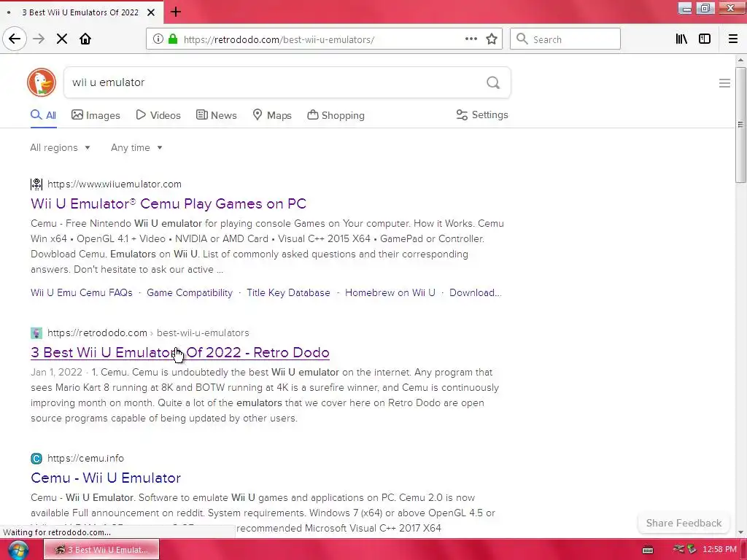Toggle the sidebar view icon
747x560 pixels.
705,39
